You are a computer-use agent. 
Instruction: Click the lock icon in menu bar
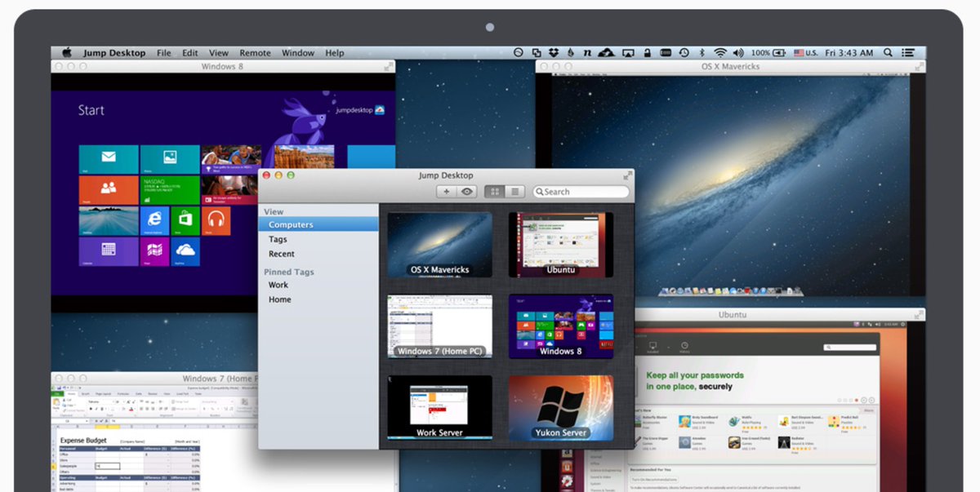click(647, 53)
